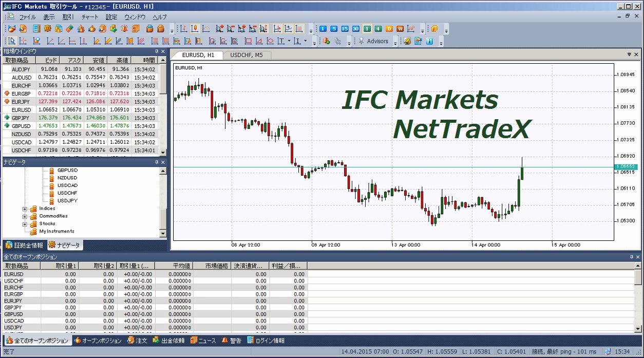Image resolution: width=644 pixels, height=358 pixels.
Task: Select the 5-minute timeframe icon
Action: click(334, 29)
